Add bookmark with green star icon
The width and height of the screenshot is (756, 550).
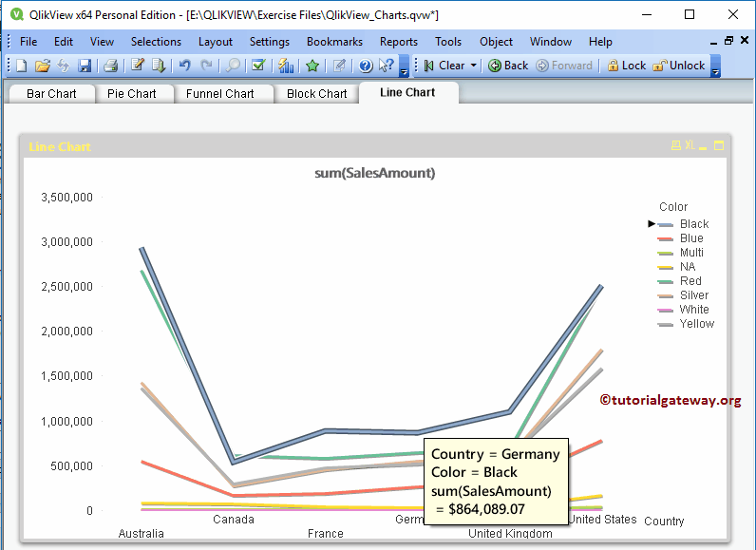click(312, 66)
